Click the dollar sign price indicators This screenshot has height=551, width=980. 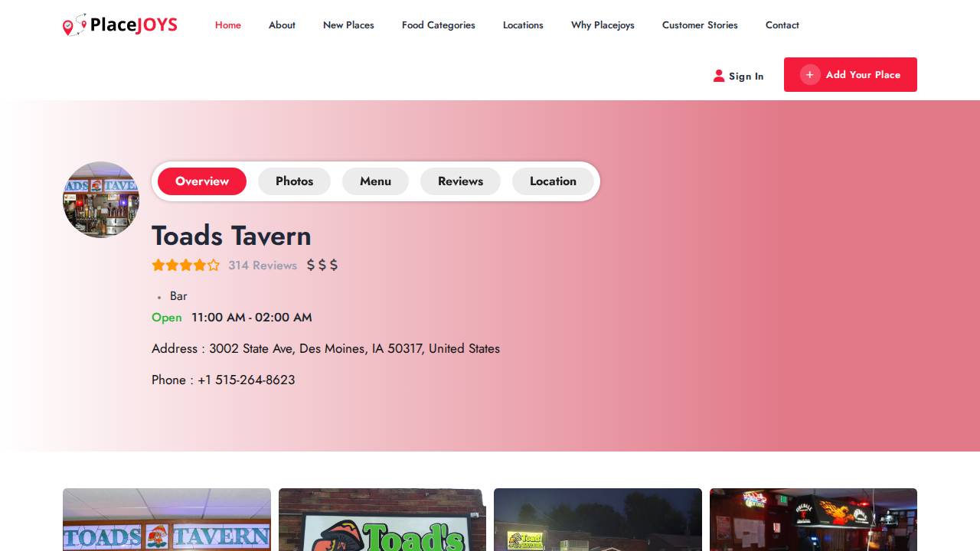[322, 265]
